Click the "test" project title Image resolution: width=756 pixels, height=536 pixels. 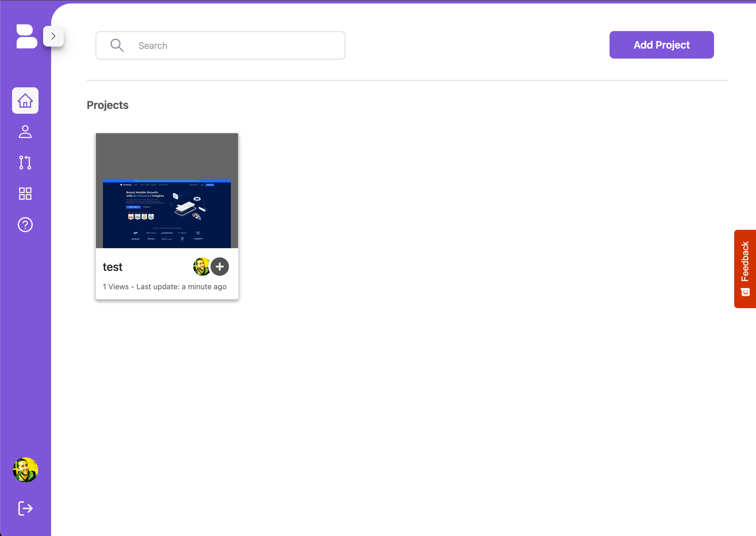[113, 267]
